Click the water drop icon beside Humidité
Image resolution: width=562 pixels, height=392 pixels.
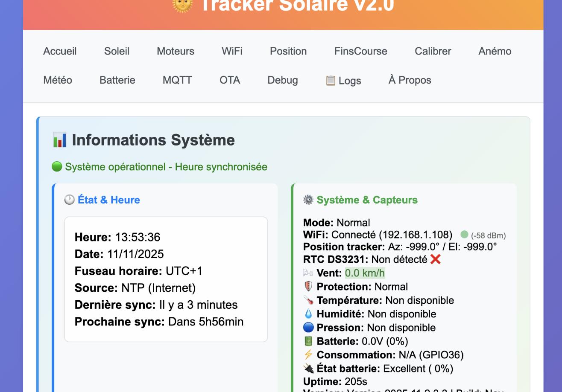(308, 314)
